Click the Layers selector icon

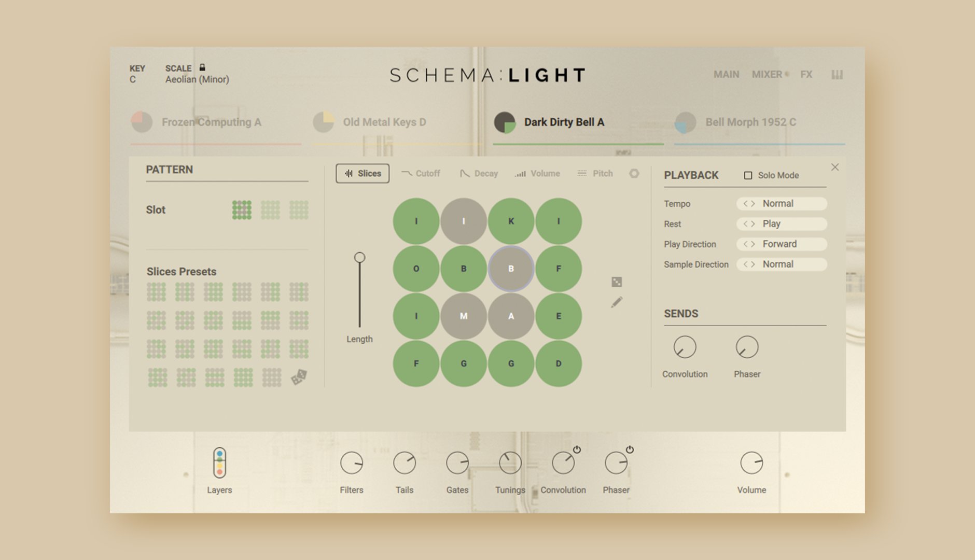pyautogui.click(x=219, y=463)
